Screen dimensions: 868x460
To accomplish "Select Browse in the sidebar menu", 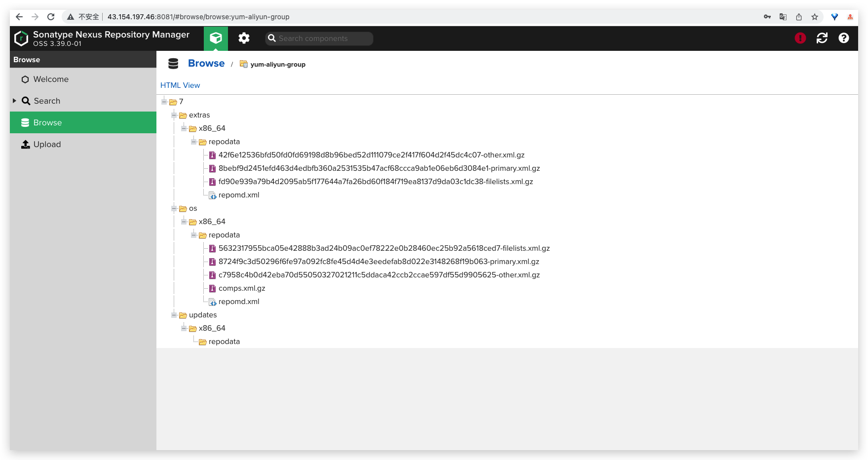I will pyautogui.click(x=47, y=123).
